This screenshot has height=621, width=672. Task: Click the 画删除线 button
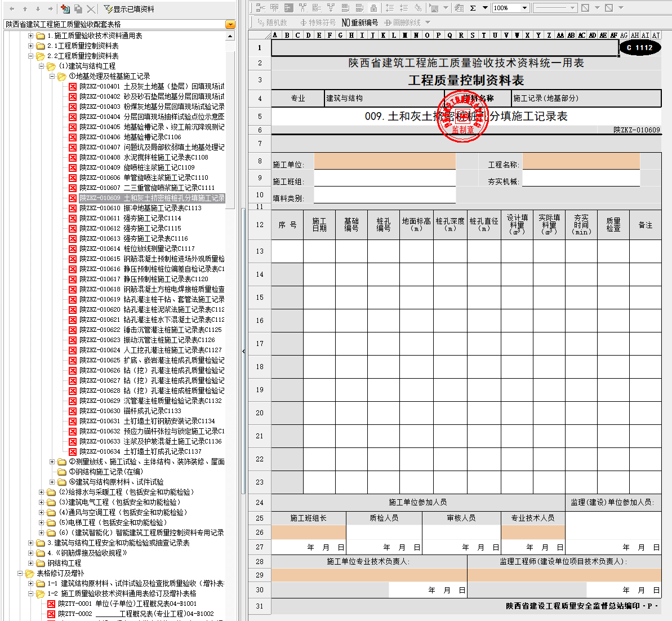[402, 23]
